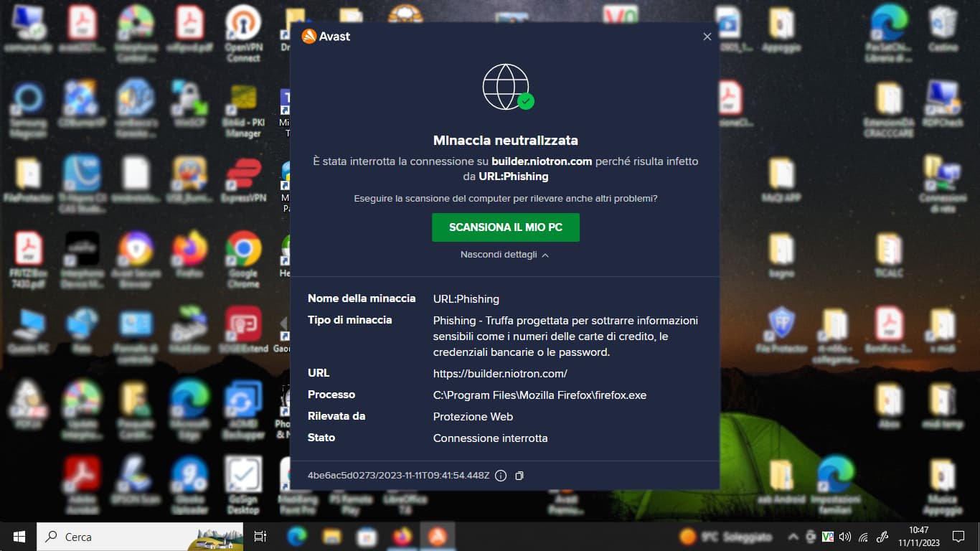Viewport: 980px width, 551px height.
Task: Open the Microsoft Edge desktop shortcut
Action: (189, 410)
